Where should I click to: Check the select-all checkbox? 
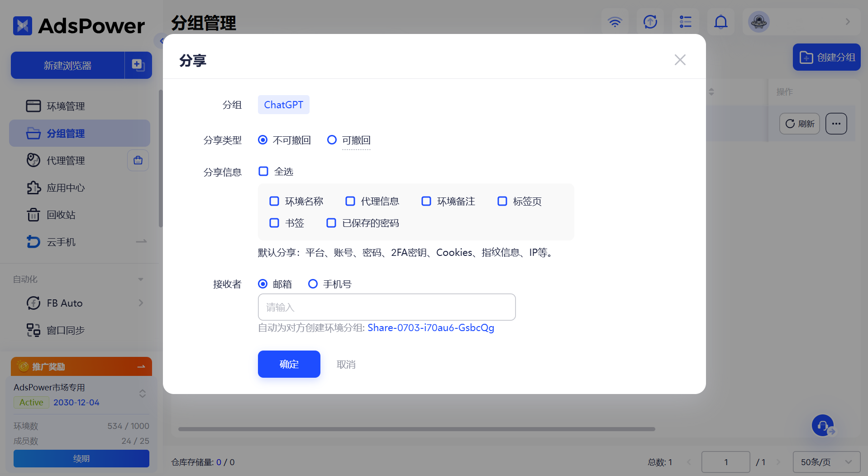click(x=263, y=171)
